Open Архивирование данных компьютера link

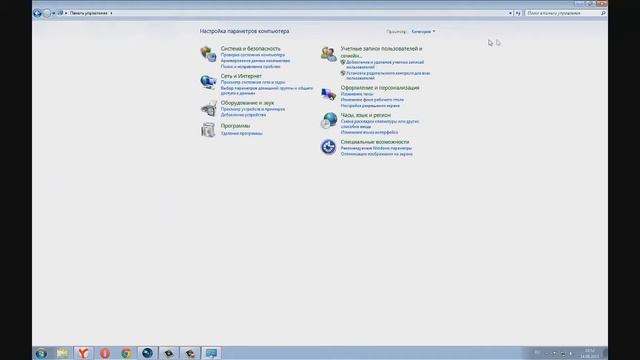coord(255,60)
